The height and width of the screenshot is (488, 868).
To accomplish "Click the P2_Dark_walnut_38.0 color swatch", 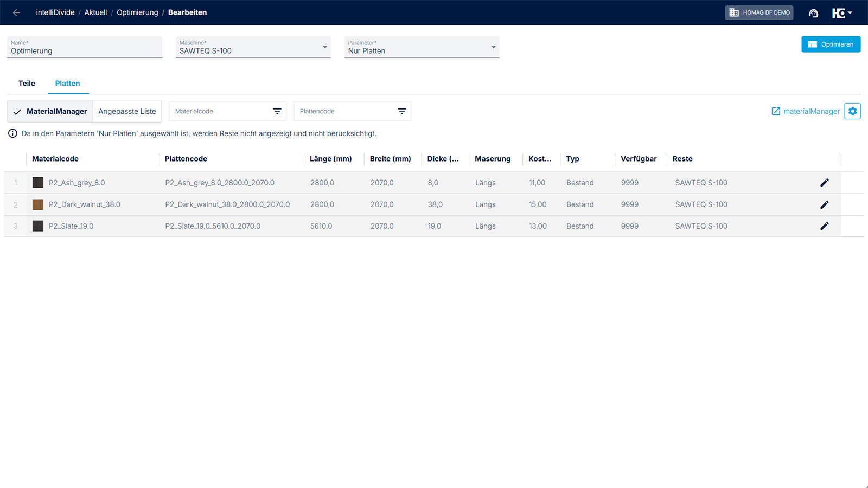I will click(38, 204).
